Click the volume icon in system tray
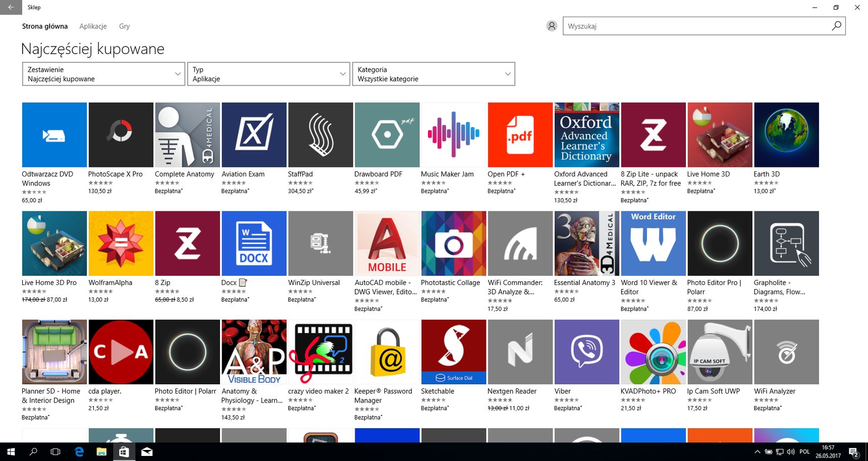This screenshot has width=868, height=461. click(790, 452)
